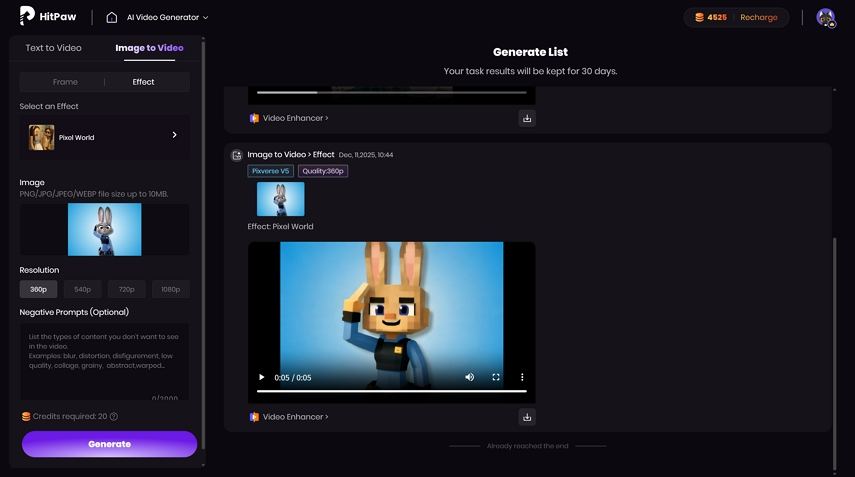Click the upper video's progress bar

[x=392, y=92]
